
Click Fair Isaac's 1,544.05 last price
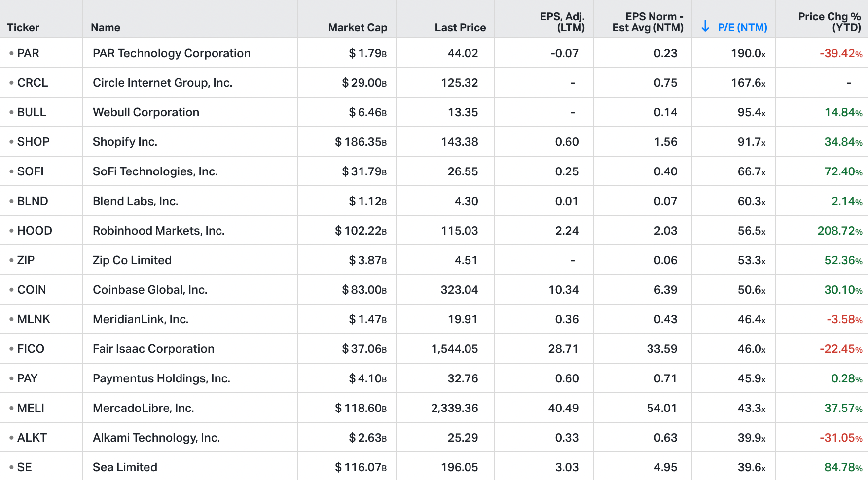coord(455,349)
